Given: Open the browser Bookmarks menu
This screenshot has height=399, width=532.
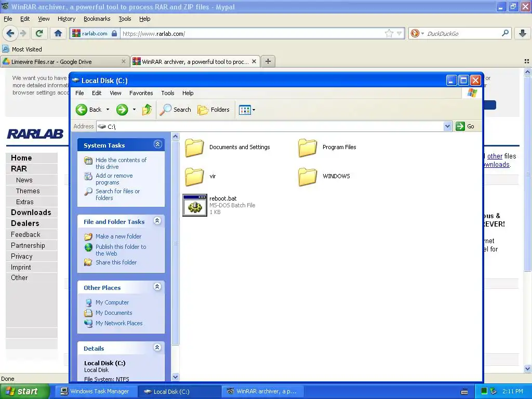Looking at the screenshot, I should click(97, 19).
